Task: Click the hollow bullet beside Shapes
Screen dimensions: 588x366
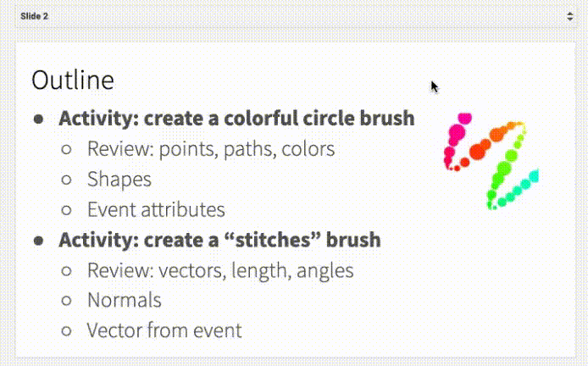Action: click(x=66, y=180)
